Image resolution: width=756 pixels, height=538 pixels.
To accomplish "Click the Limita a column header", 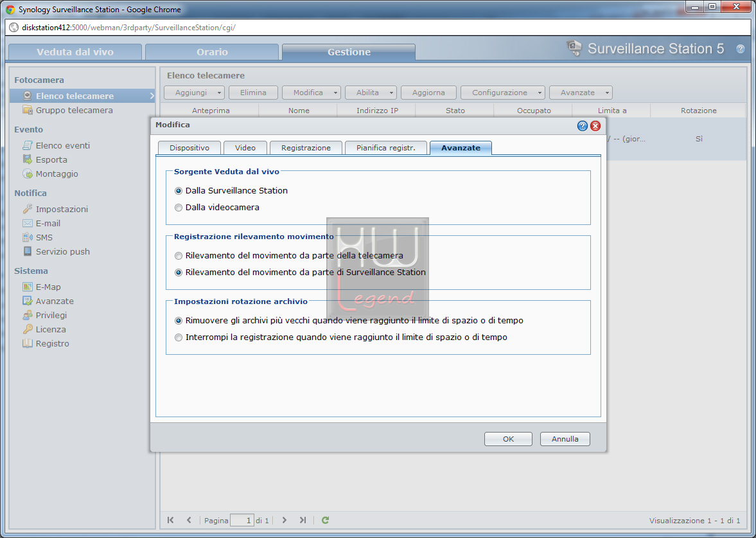I will (x=612, y=111).
